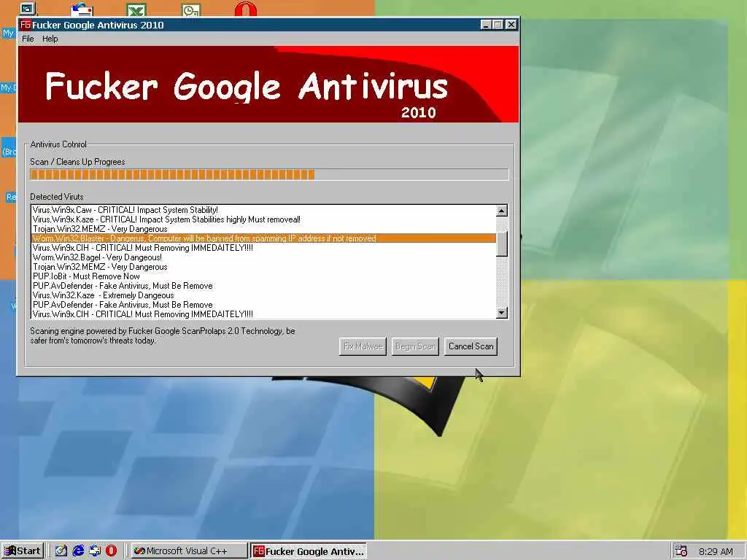The height and width of the screenshot is (560, 747).
Task: Click Fucker Google Antivirus taskbar button
Action: [x=309, y=551]
